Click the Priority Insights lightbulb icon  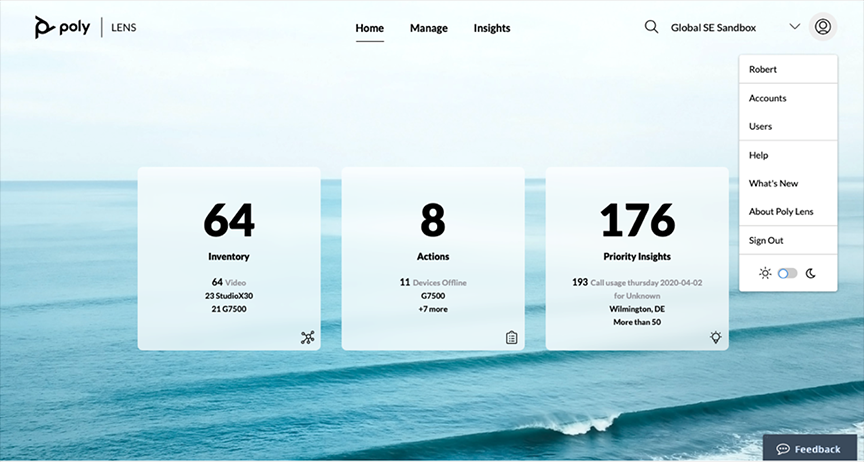(x=716, y=337)
